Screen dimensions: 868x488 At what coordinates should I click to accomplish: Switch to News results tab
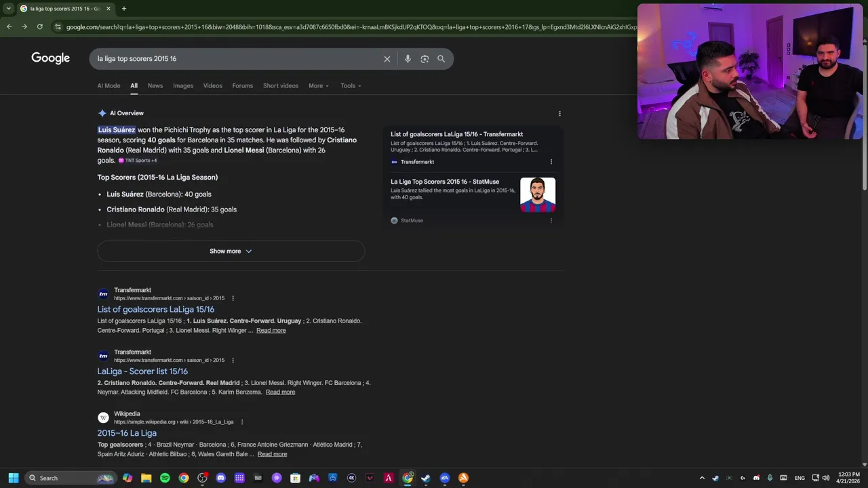pos(155,86)
